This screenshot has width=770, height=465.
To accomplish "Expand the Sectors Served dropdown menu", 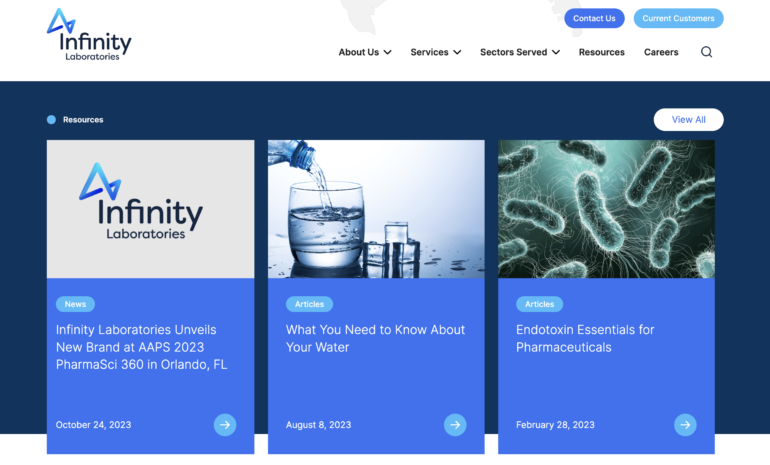I will click(519, 52).
